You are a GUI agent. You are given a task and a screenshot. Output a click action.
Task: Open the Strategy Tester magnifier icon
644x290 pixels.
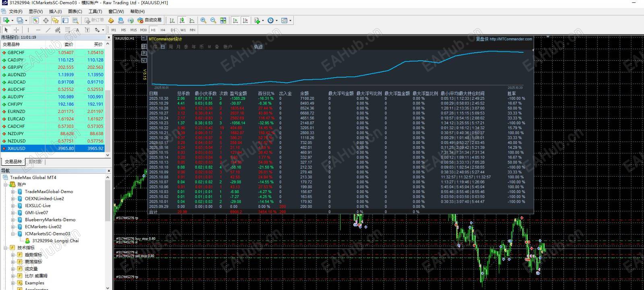(75, 20)
